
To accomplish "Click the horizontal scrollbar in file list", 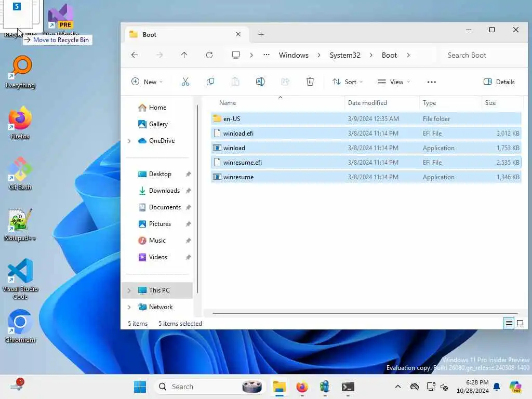I will point(365,313).
